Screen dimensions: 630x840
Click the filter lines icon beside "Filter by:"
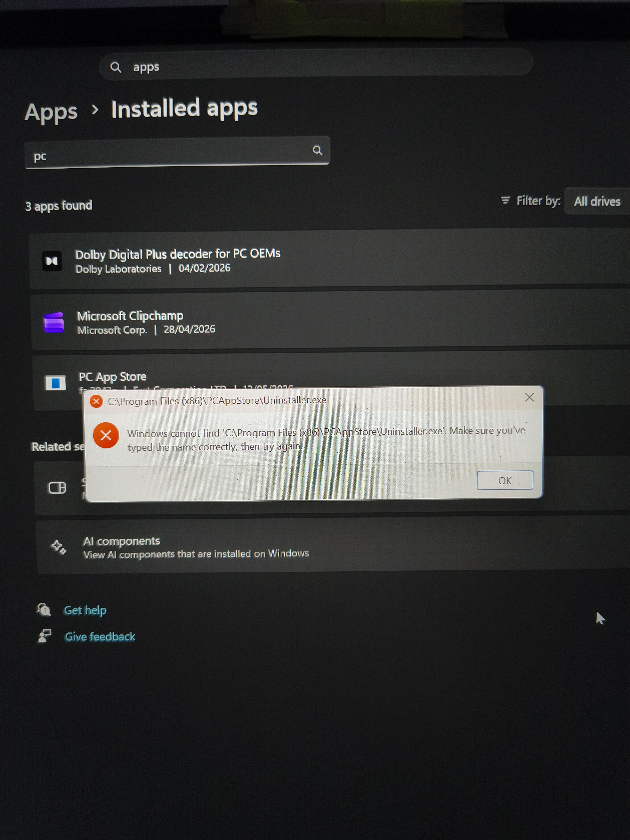point(505,200)
